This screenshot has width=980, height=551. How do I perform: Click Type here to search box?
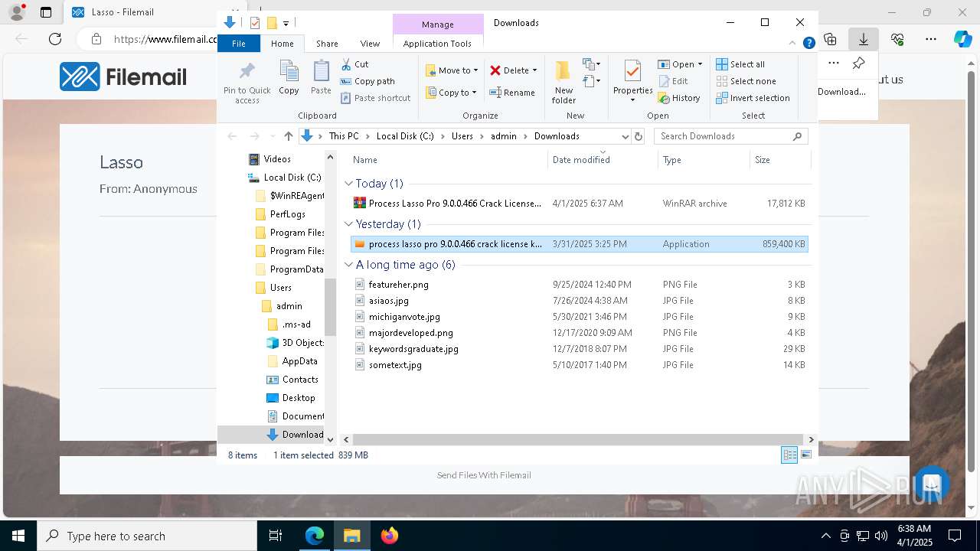pyautogui.click(x=147, y=536)
